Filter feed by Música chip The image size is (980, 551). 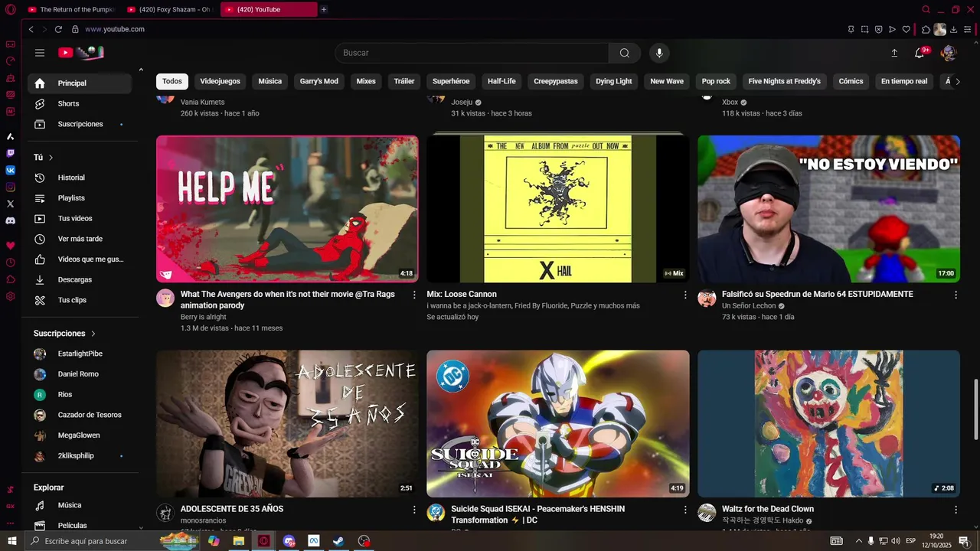(269, 81)
